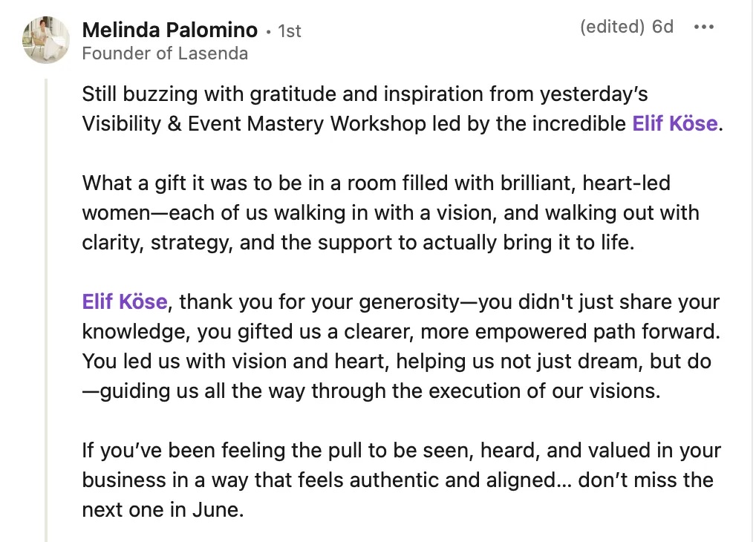Click the "If you've been feeling" line
Image resolution: width=756 pixels, height=542 pixels.
[402, 451]
